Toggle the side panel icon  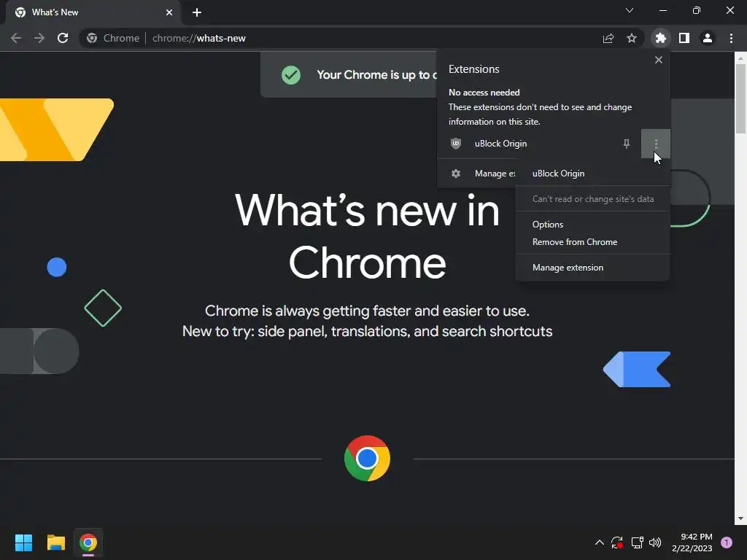[684, 38]
